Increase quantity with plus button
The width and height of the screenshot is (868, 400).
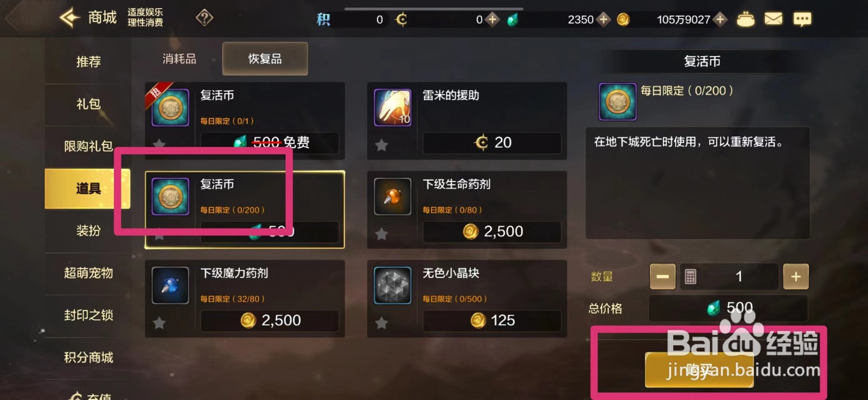pos(796,277)
